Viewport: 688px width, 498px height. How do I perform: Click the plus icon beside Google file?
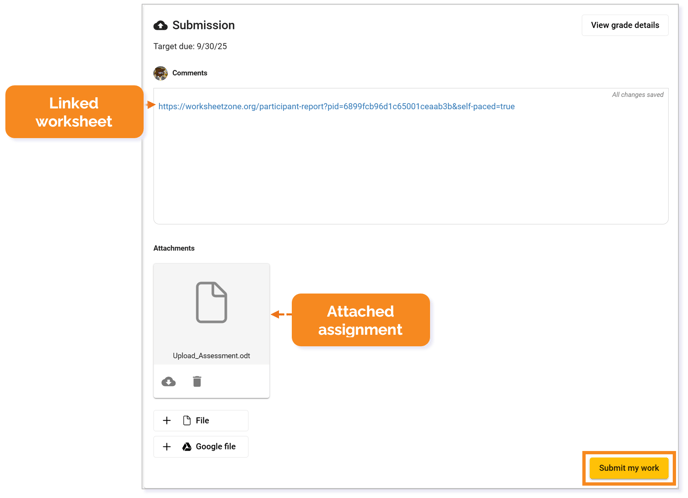(x=167, y=447)
